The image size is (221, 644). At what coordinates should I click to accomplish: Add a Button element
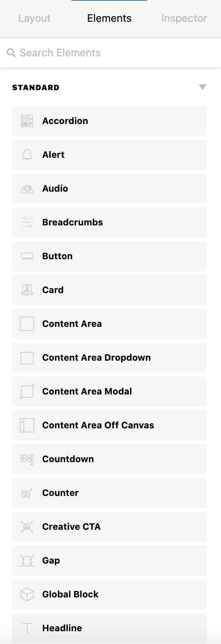tap(109, 256)
